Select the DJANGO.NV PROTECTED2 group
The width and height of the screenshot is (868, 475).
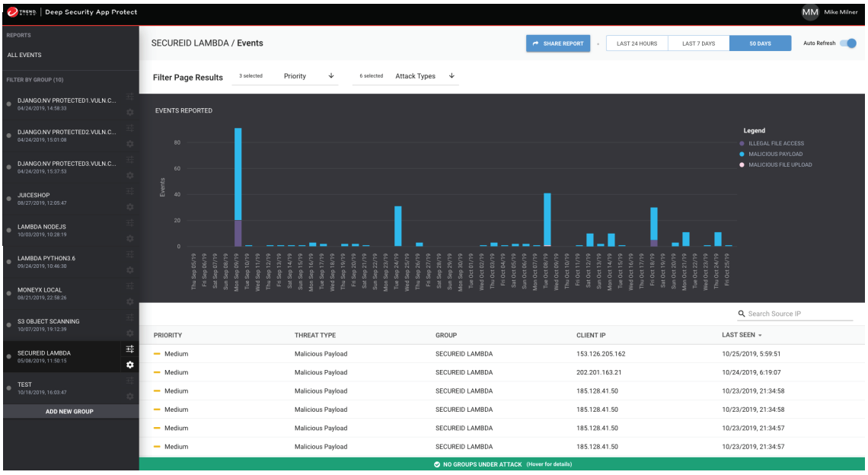62,135
